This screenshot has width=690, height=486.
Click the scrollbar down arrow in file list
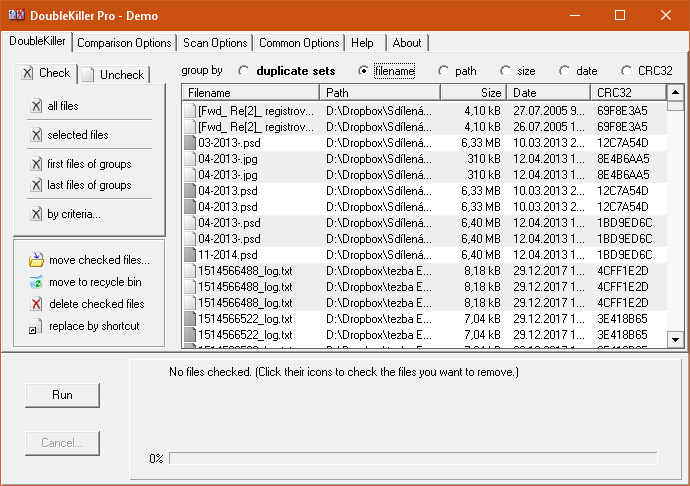pyautogui.click(x=675, y=341)
